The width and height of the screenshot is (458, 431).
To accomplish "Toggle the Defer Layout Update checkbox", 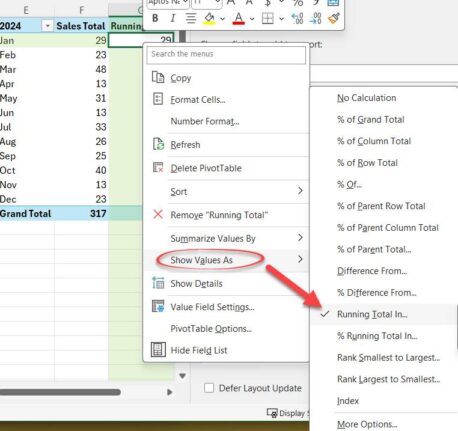I will [x=209, y=388].
